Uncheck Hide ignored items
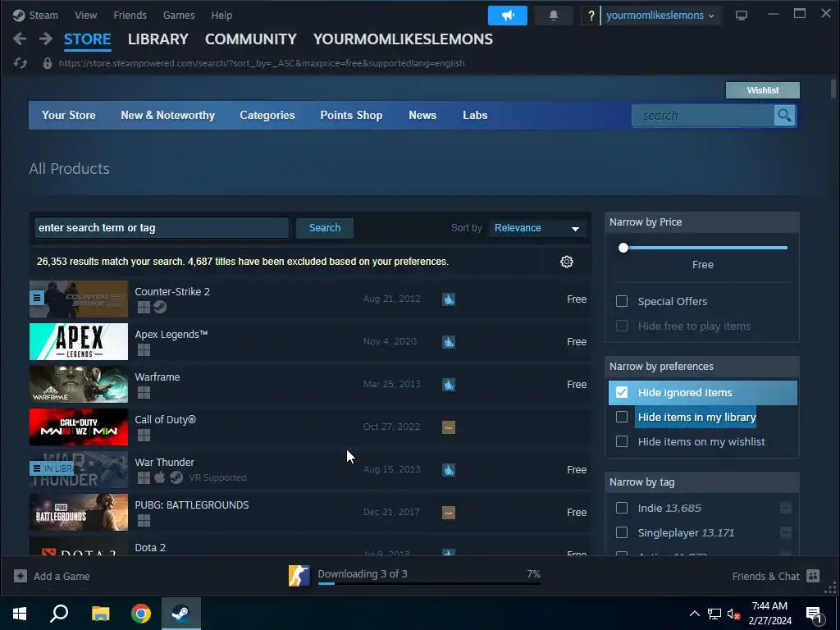The height and width of the screenshot is (630, 840). tap(622, 392)
